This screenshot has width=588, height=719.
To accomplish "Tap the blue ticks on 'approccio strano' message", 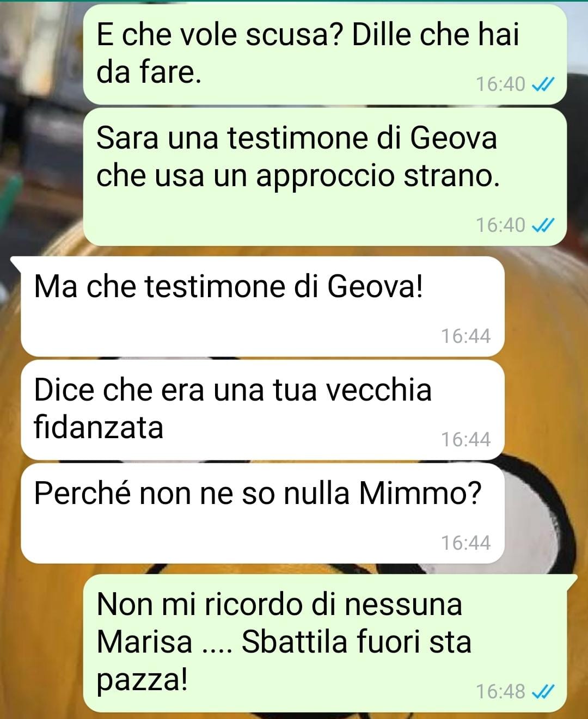I will (542, 225).
